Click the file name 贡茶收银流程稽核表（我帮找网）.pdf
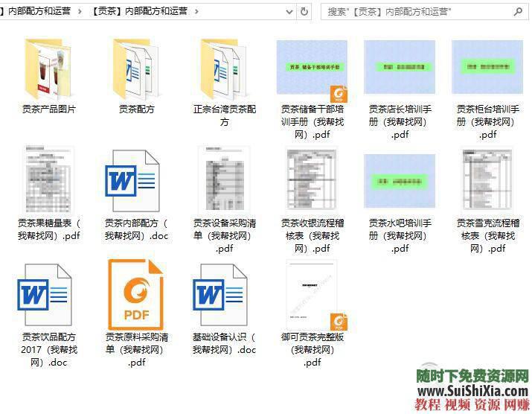This screenshot has width=532, height=414. (x=313, y=236)
